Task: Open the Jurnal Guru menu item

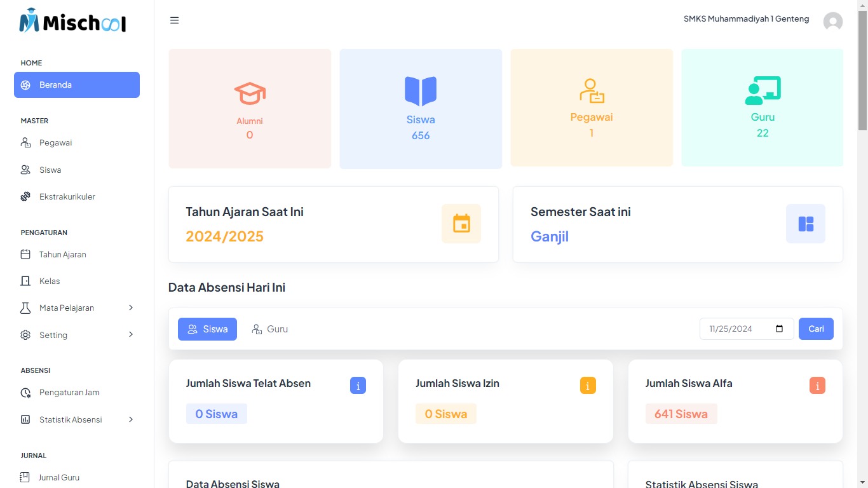Action: [x=58, y=478]
